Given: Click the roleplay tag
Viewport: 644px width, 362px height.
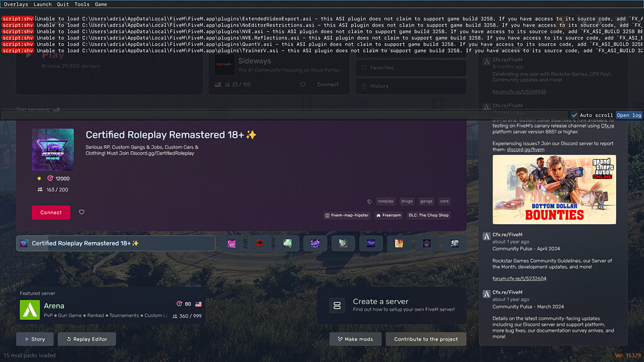Looking at the screenshot, I should point(386,201).
